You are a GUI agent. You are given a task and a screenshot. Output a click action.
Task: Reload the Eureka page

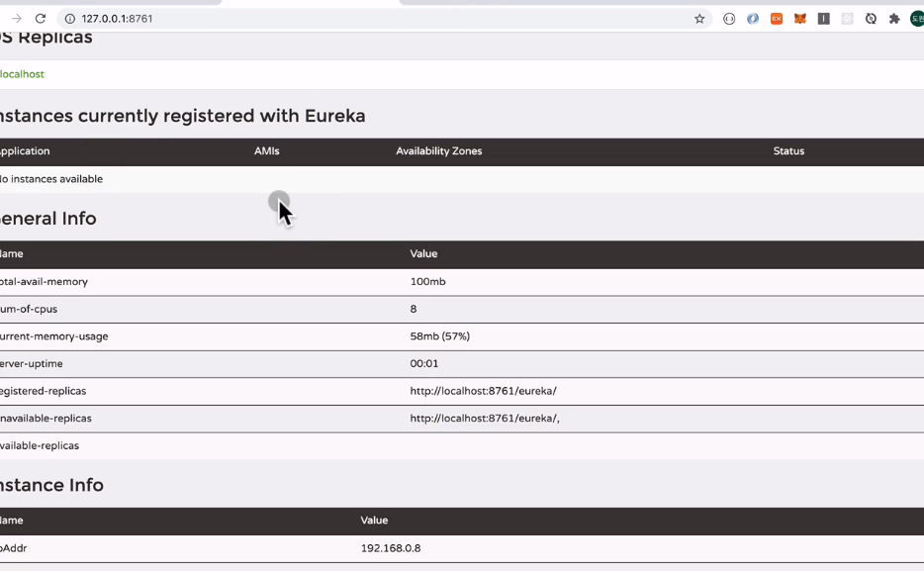(41, 19)
